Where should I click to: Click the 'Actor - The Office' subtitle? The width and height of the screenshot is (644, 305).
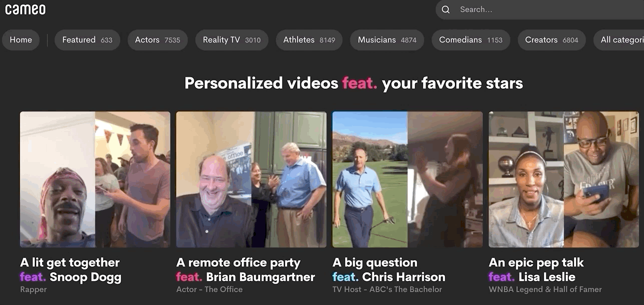pyautogui.click(x=209, y=289)
